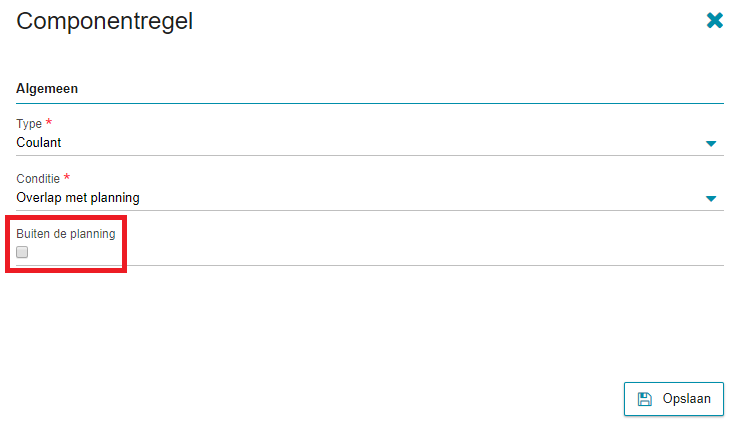Click the Type field label
This screenshot has width=740, height=424.
[29, 124]
